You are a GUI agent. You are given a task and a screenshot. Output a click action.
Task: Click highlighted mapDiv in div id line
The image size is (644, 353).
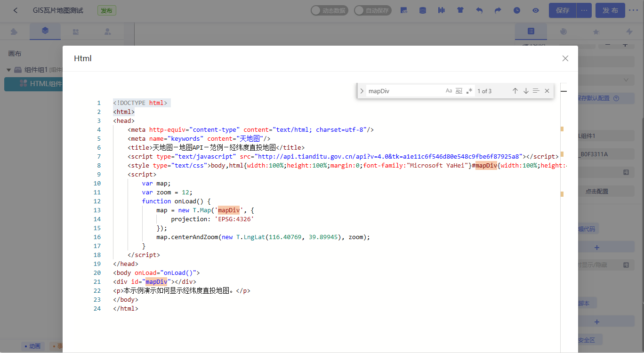click(156, 281)
